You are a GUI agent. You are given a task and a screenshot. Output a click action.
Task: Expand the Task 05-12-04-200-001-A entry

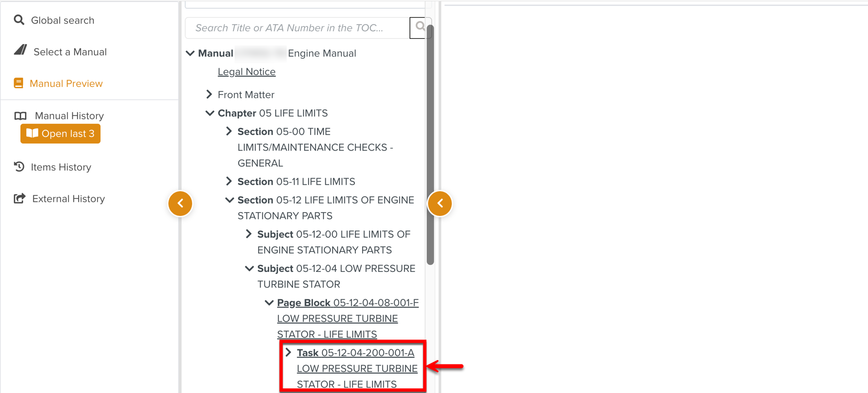coord(289,352)
